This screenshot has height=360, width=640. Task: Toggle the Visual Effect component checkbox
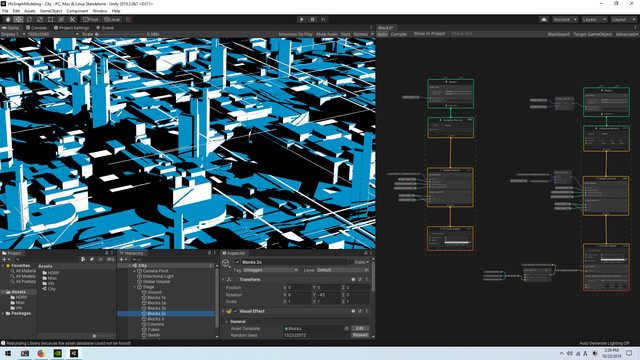(236, 311)
